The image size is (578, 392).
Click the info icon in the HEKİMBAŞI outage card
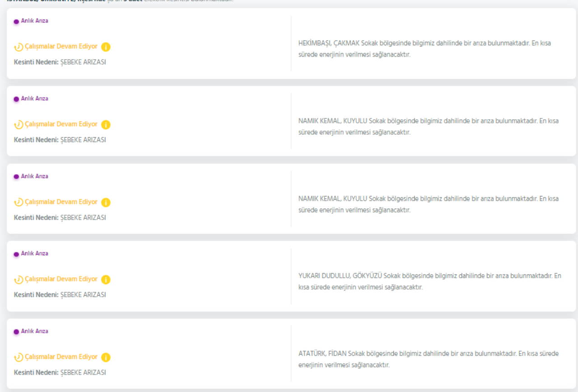[x=106, y=47]
